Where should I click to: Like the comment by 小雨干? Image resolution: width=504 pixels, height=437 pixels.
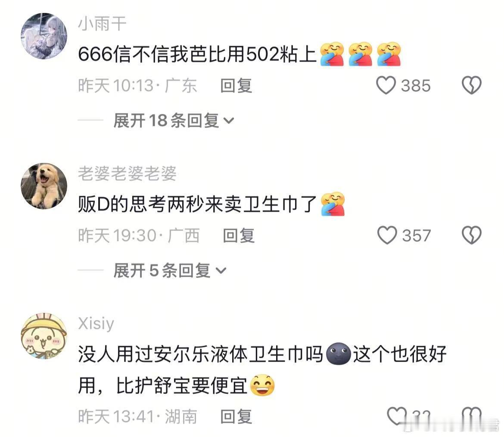386,85
